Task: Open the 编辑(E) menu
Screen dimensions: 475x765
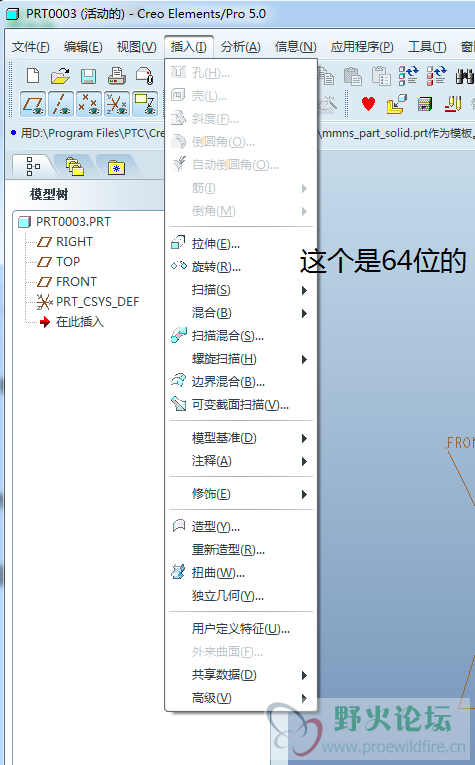Action: click(x=83, y=47)
